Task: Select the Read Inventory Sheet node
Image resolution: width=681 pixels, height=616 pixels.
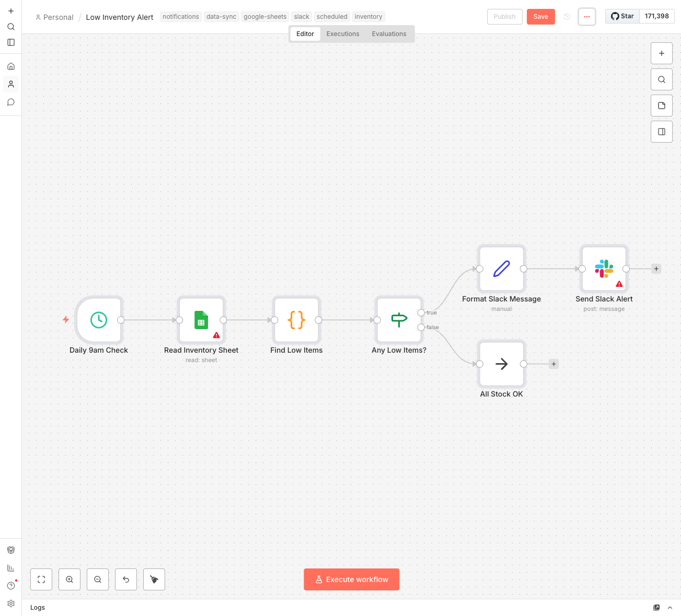Action: click(201, 320)
